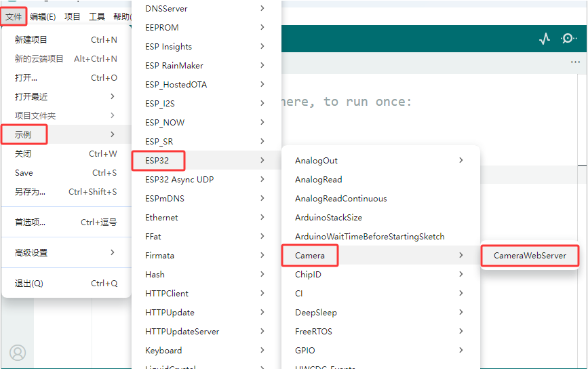This screenshot has height=369, width=588.
Task: Expand GPIO submenu
Action: point(380,350)
